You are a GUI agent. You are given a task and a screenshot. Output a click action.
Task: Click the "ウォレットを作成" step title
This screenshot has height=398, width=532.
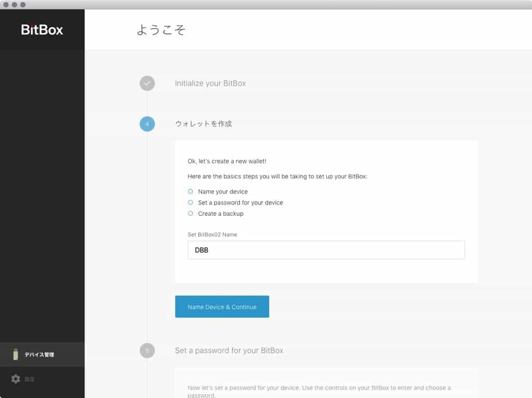(x=204, y=123)
